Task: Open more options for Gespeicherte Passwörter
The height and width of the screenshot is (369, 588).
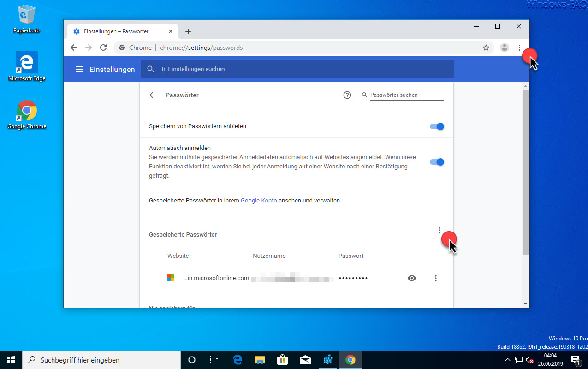Action: 440,230
